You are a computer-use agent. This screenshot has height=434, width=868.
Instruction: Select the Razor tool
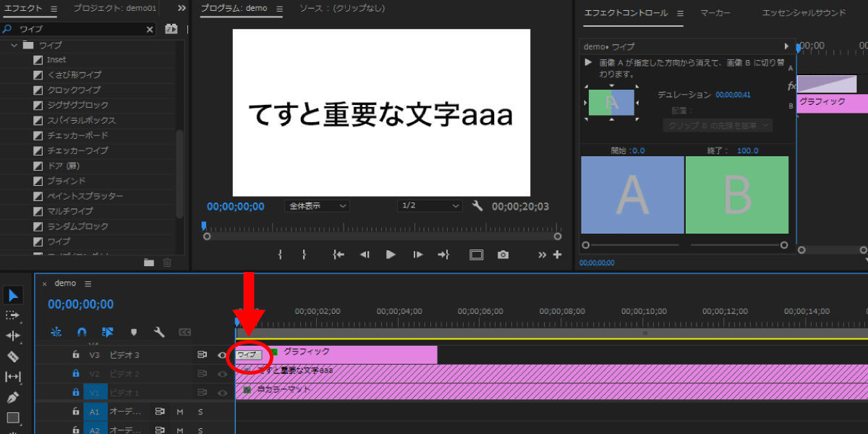point(13,356)
